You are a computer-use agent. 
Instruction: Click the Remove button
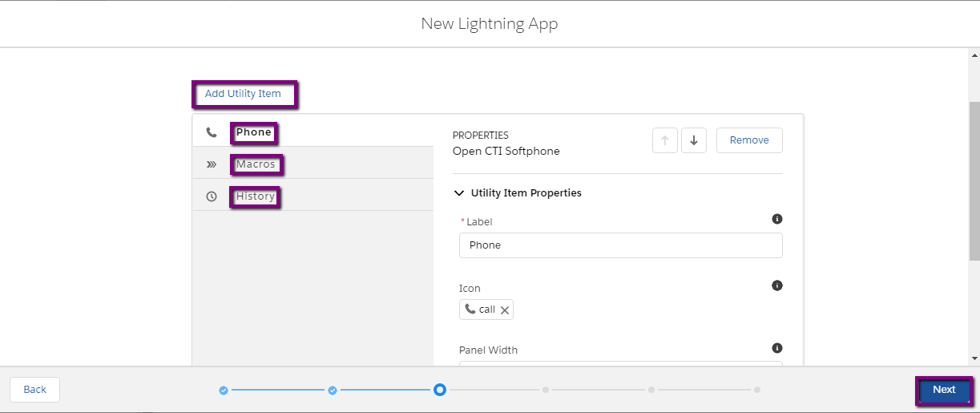click(x=749, y=140)
